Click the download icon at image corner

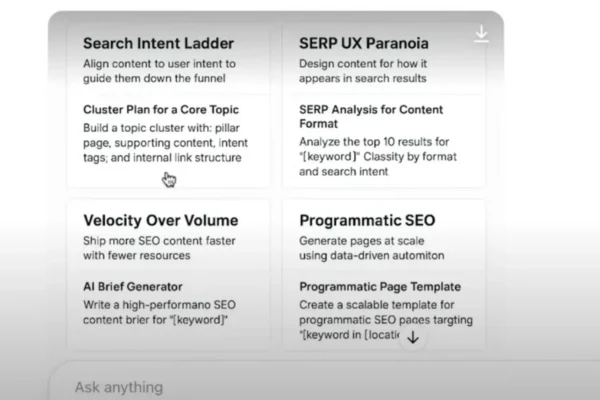pyautogui.click(x=481, y=34)
